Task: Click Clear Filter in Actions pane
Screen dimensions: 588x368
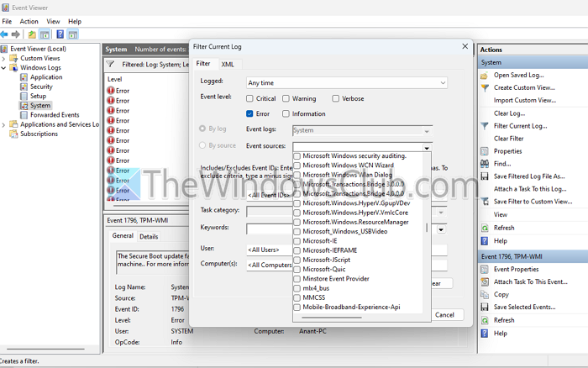Action: point(508,139)
